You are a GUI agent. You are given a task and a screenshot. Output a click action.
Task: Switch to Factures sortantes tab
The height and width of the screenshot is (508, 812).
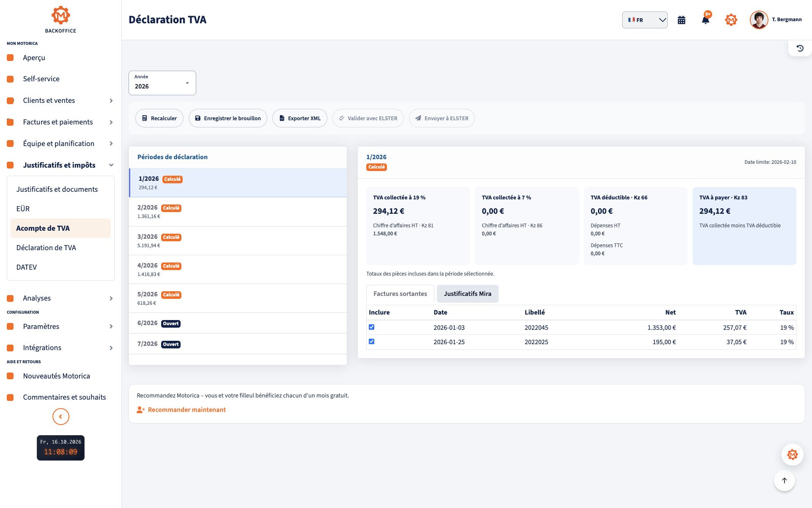[x=400, y=294]
